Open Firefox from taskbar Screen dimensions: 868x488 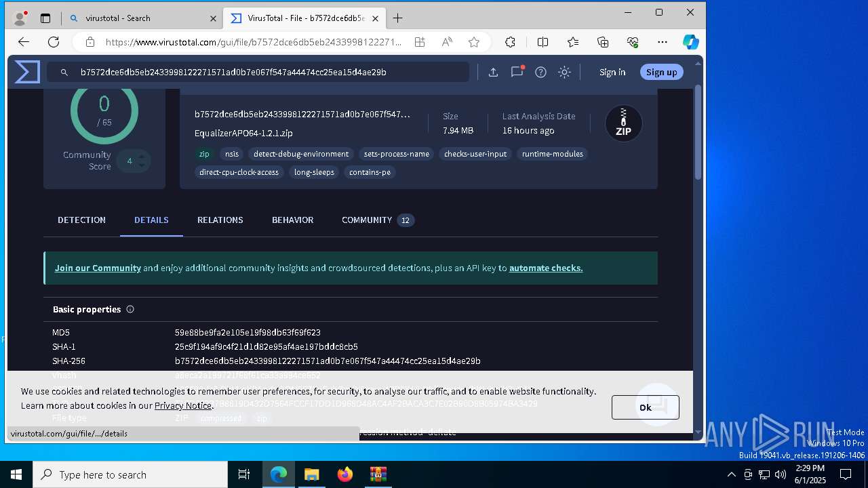tap(345, 474)
